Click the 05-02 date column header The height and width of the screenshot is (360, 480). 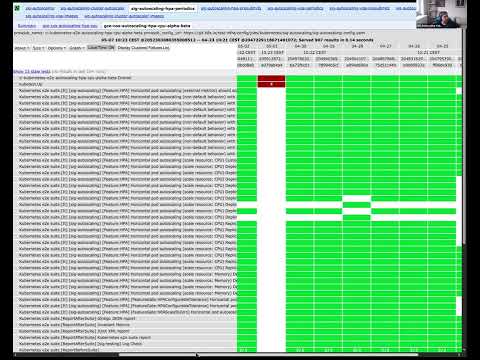tap(244, 46)
